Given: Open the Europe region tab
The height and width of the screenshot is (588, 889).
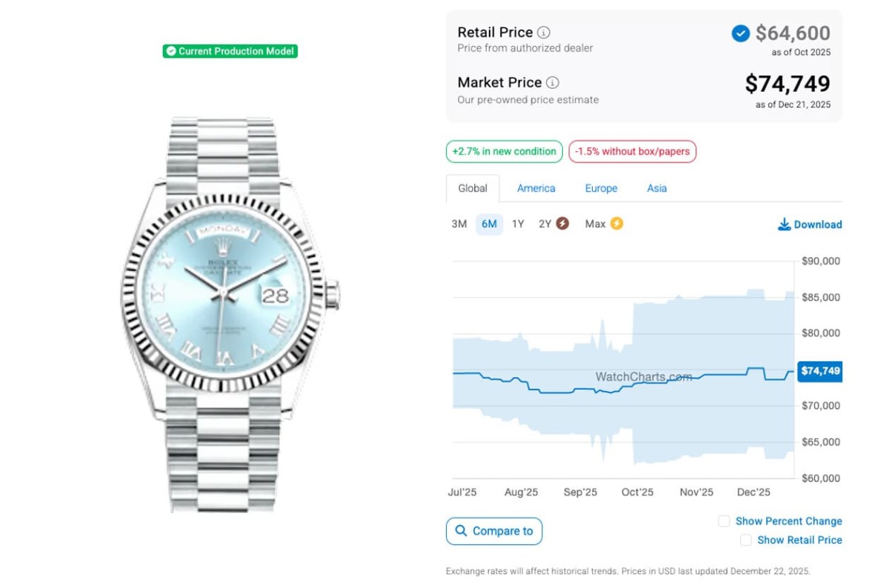Looking at the screenshot, I should tap(601, 188).
